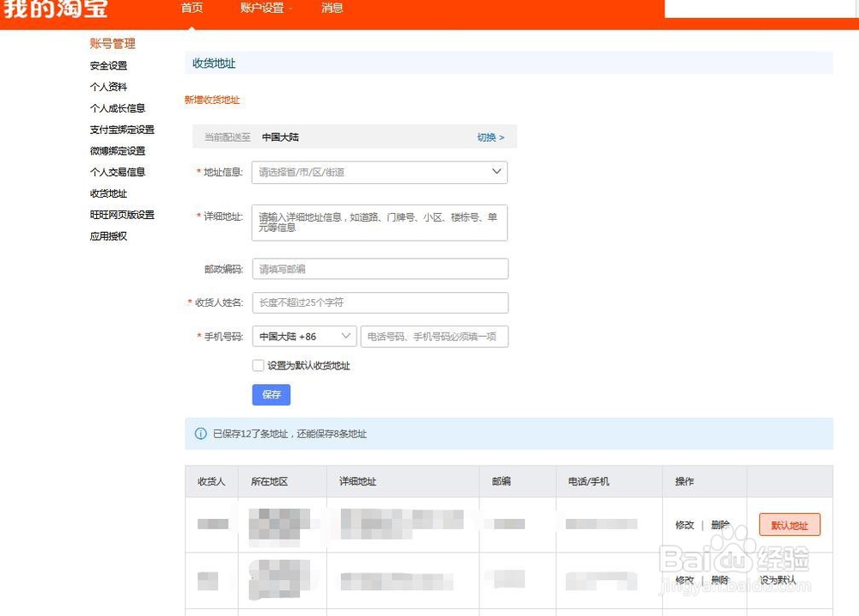Click the blue 保存 button

point(271,394)
